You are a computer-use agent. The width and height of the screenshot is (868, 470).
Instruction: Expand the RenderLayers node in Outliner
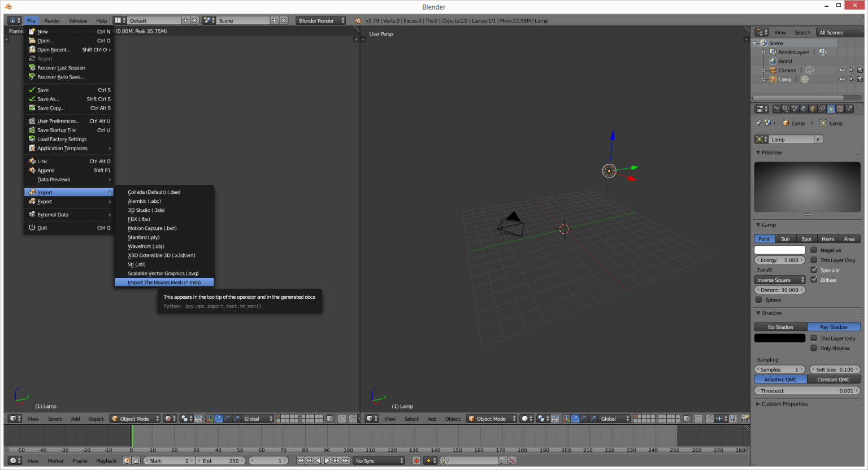tap(763, 53)
